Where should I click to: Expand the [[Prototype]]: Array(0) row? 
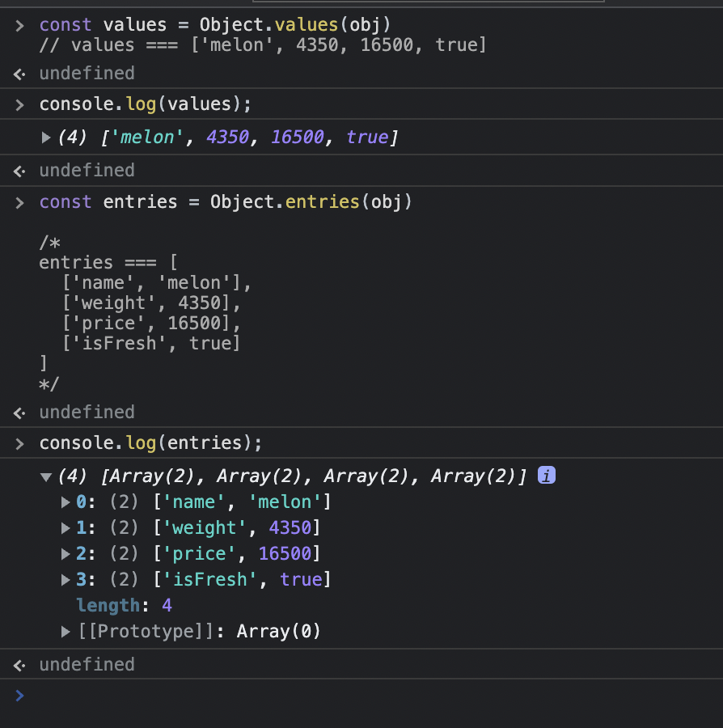[66, 632]
